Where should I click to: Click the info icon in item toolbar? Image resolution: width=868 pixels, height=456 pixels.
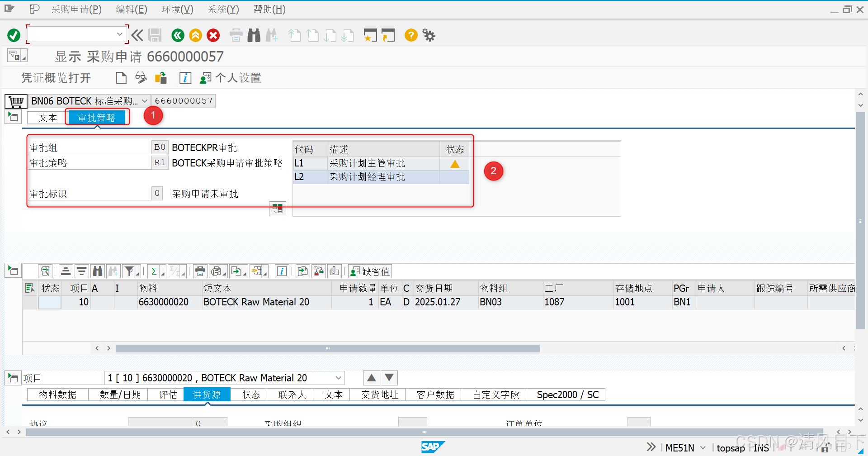pyautogui.click(x=282, y=271)
